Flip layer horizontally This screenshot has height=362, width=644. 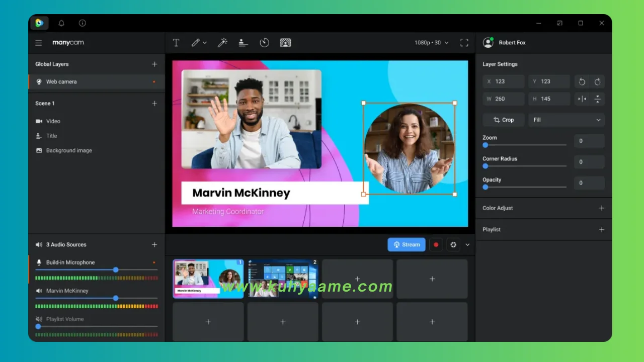coord(582,99)
